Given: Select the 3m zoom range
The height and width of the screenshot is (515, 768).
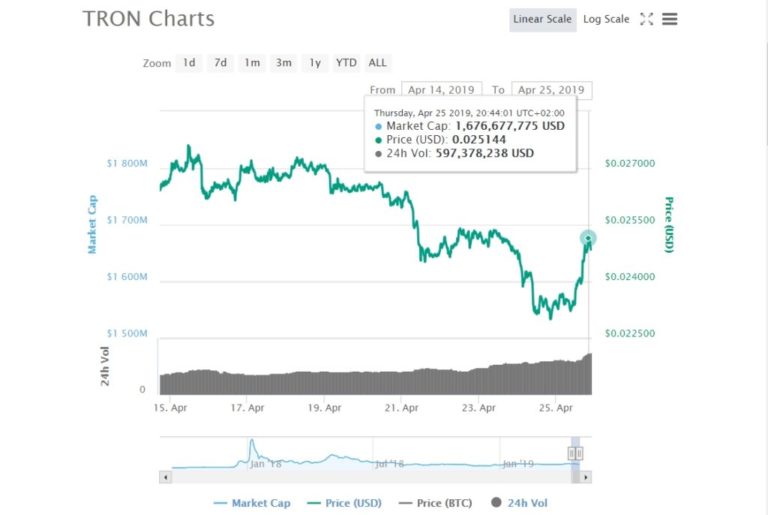Looking at the screenshot, I should point(284,63).
